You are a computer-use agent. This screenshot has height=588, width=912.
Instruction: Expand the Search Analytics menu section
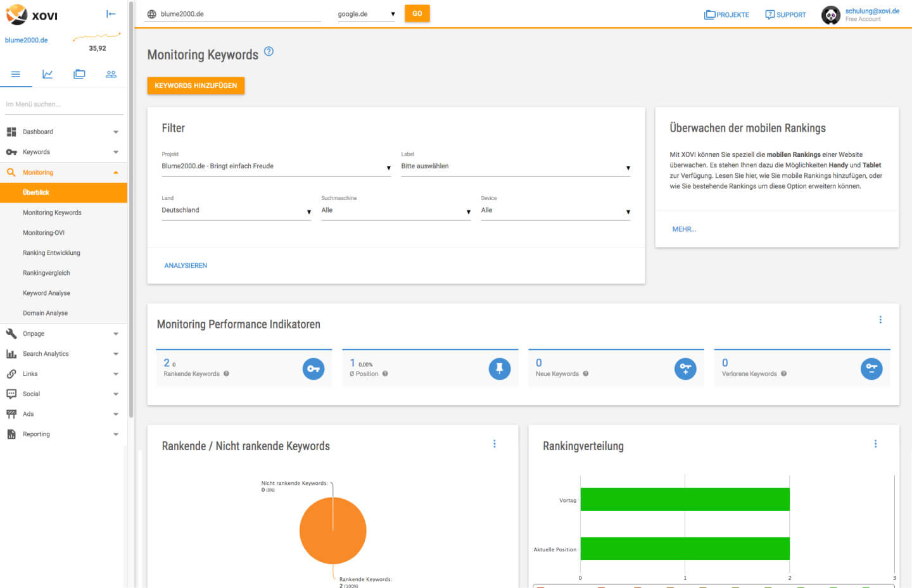pyautogui.click(x=116, y=354)
